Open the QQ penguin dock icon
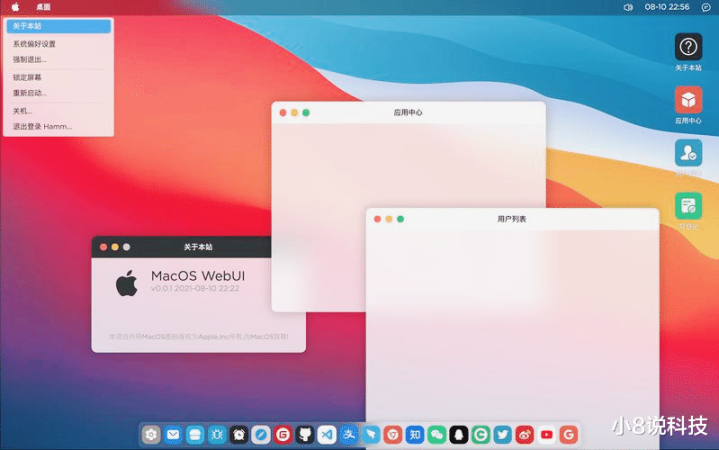The image size is (719, 450). tap(459, 434)
